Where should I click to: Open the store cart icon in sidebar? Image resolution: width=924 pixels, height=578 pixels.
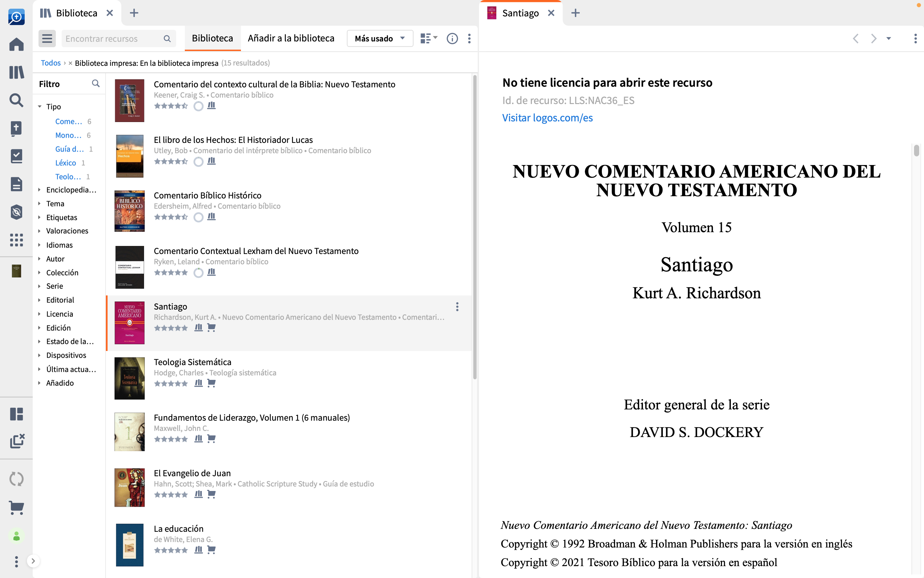point(16,508)
